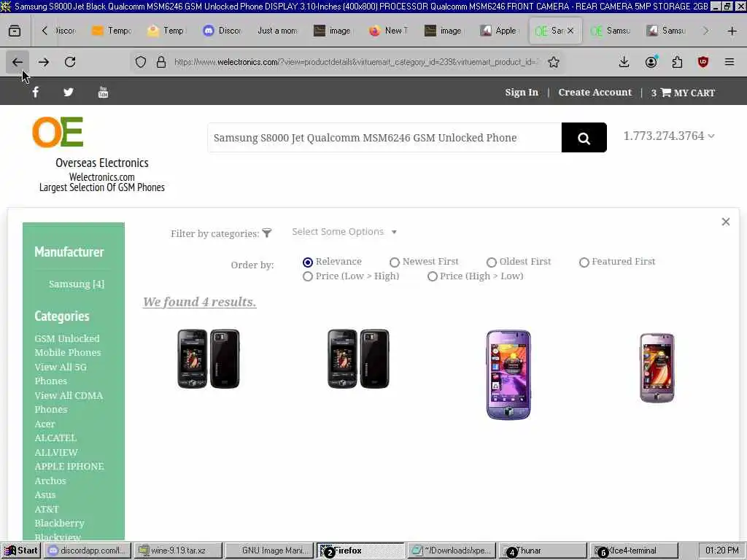Switch to the Just a mom tab
Image resolution: width=747 pixels, height=560 pixels.
click(277, 31)
